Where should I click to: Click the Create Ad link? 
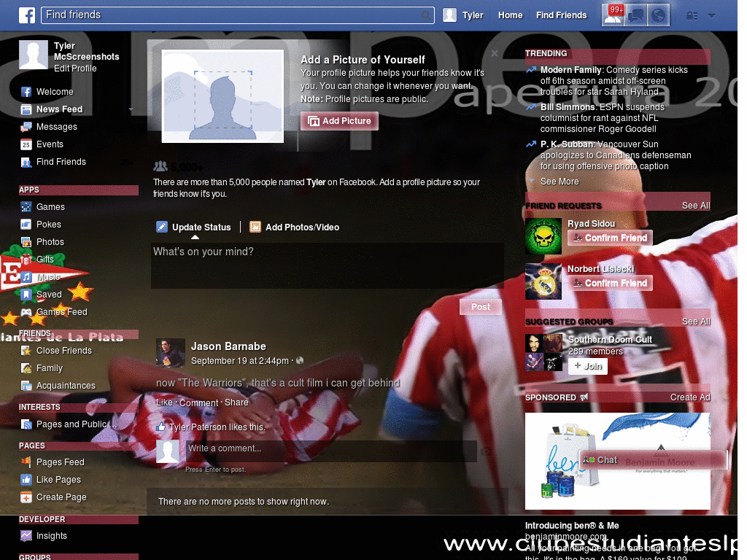(x=690, y=397)
